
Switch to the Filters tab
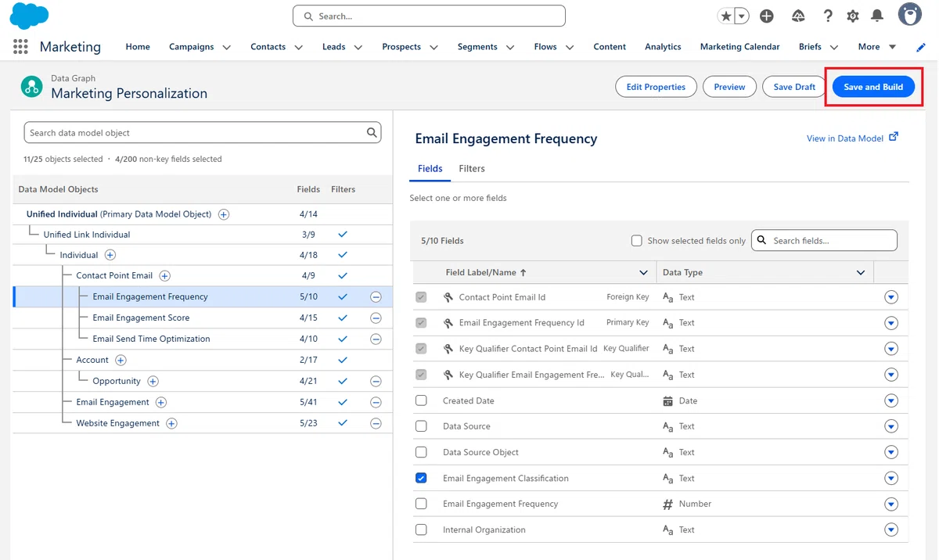472,169
